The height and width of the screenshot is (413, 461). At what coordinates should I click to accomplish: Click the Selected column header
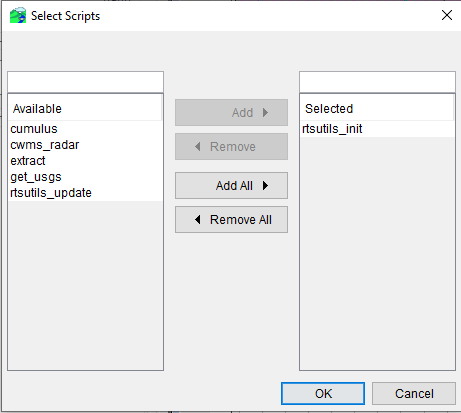point(377,109)
